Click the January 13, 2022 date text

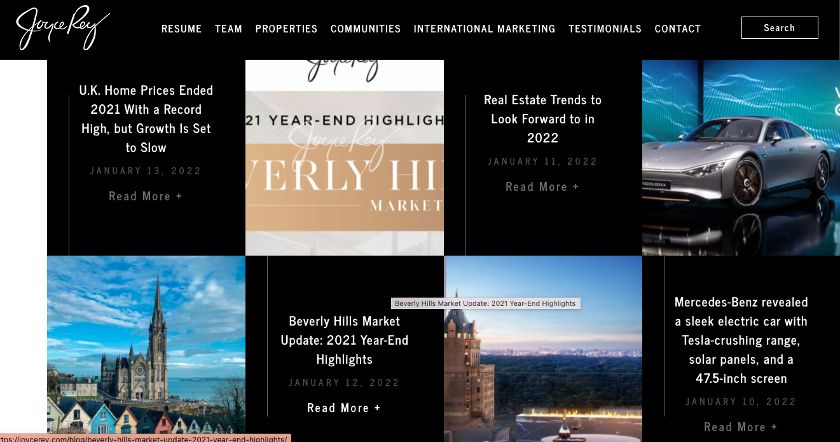coord(145,171)
